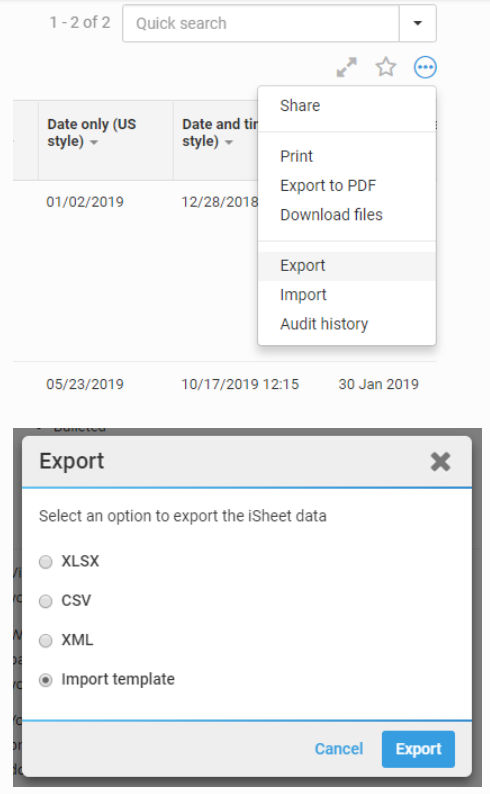Image resolution: width=490 pixels, height=794 pixels.
Task: Click inside the Quick search field
Action: pyautogui.click(x=261, y=23)
